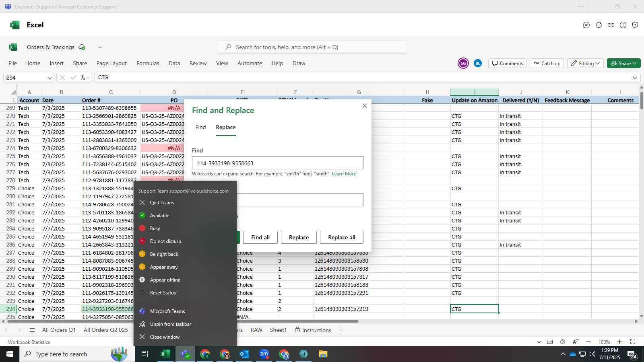Open Task View on the taskbar
Screen dimensions: 644x362
pyautogui.click(x=145, y=354)
